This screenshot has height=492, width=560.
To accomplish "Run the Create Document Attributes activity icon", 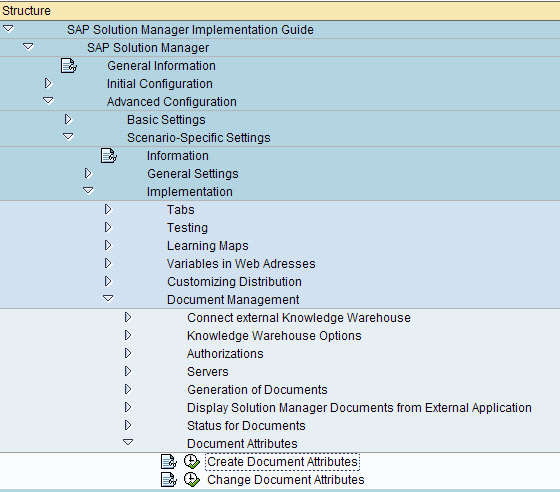I will [x=192, y=462].
